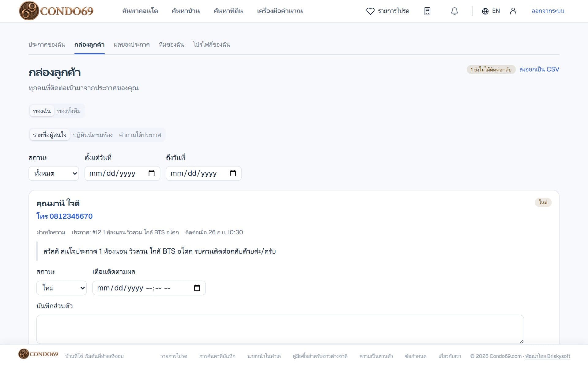Click ส่งออกเป็น CSV link
The width and height of the screenshot is (588, 368).
[539, 69]
